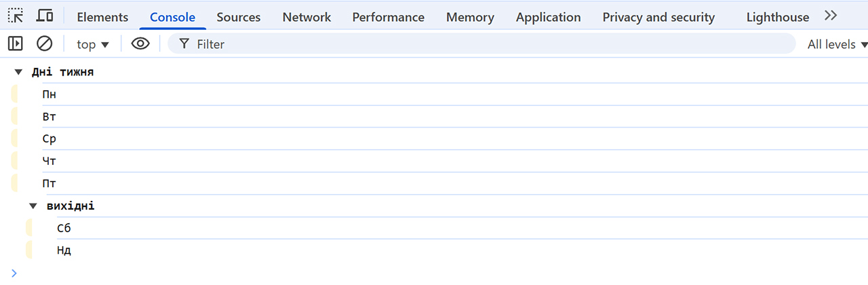Click the filter funnel icon

[184, 44]
